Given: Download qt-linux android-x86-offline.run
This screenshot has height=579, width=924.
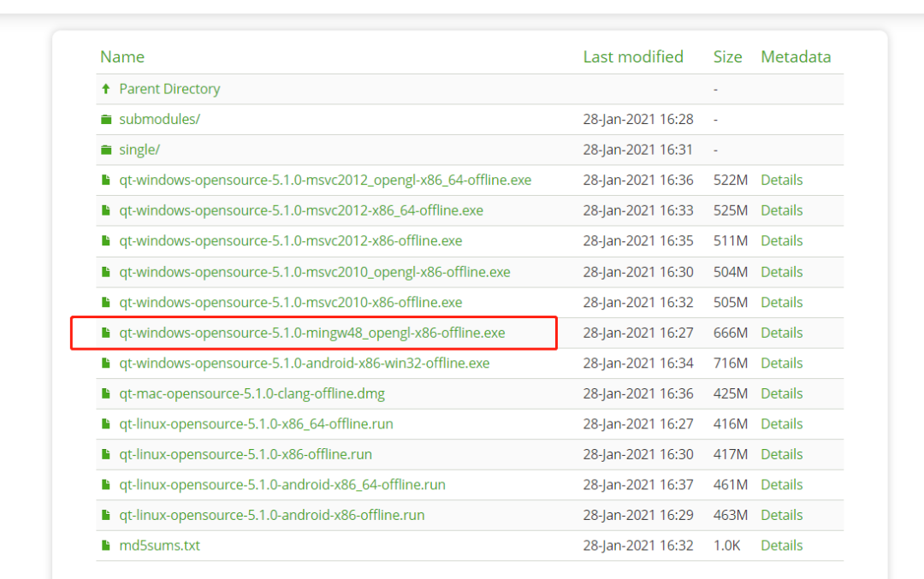Looking at the screenshot, I should tap(272, 516).
